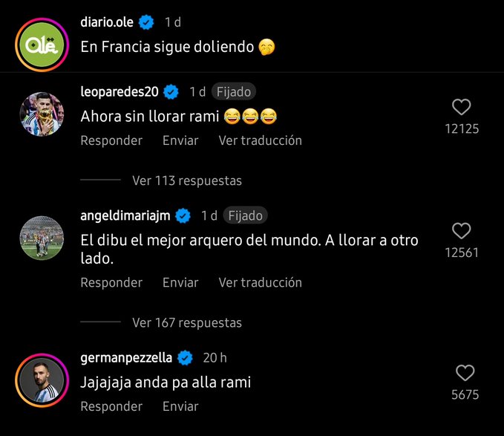
Task: Expand the 113 replies thread
Action: [x=186, y=180]
